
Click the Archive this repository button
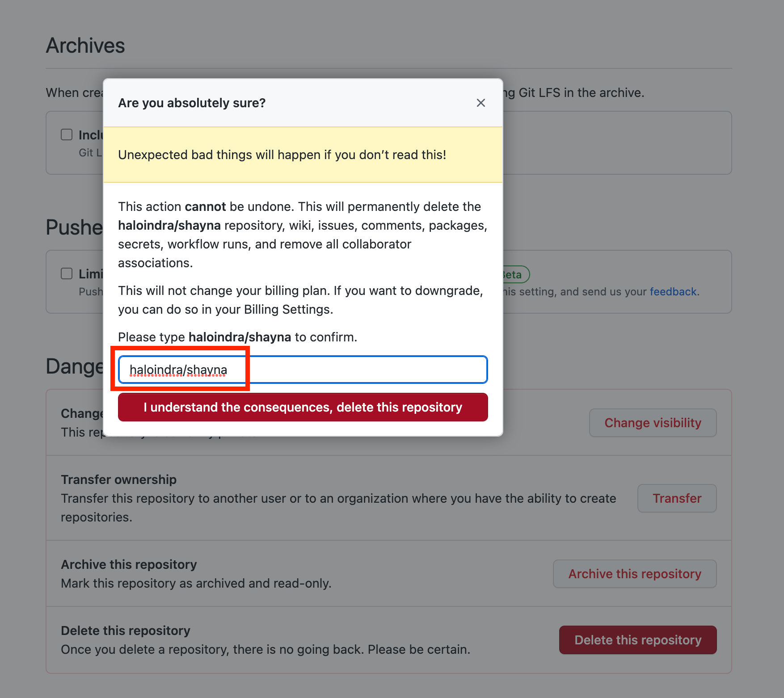pos(635,574)
